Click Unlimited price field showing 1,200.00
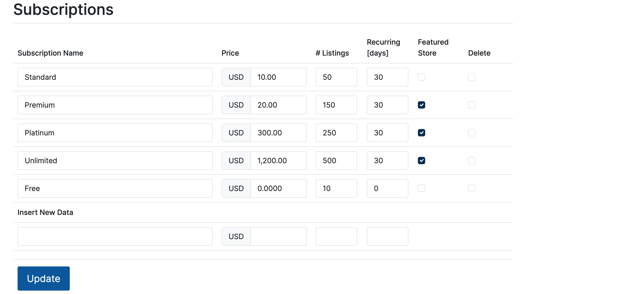 [x=278, y=161]
